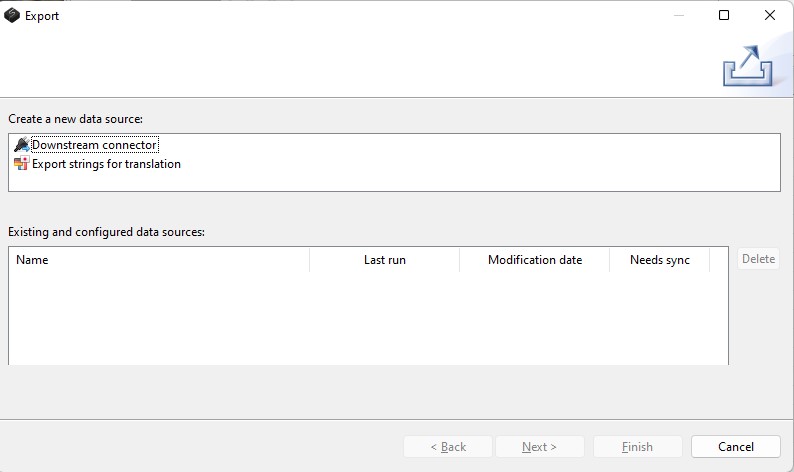Image resolution: width=794 pixels, height=472 pixels.
Task: Proceed with the Next button
Action: click(x=539, y=447)
